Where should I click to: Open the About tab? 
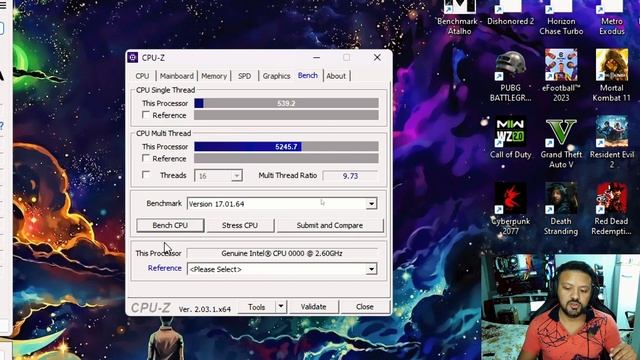(336, 76)
